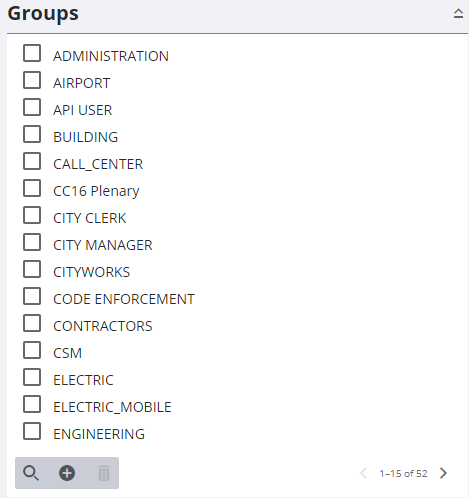Add a new group with plus icon
Screen dimensions: 469x498
(x=67, y=473)
